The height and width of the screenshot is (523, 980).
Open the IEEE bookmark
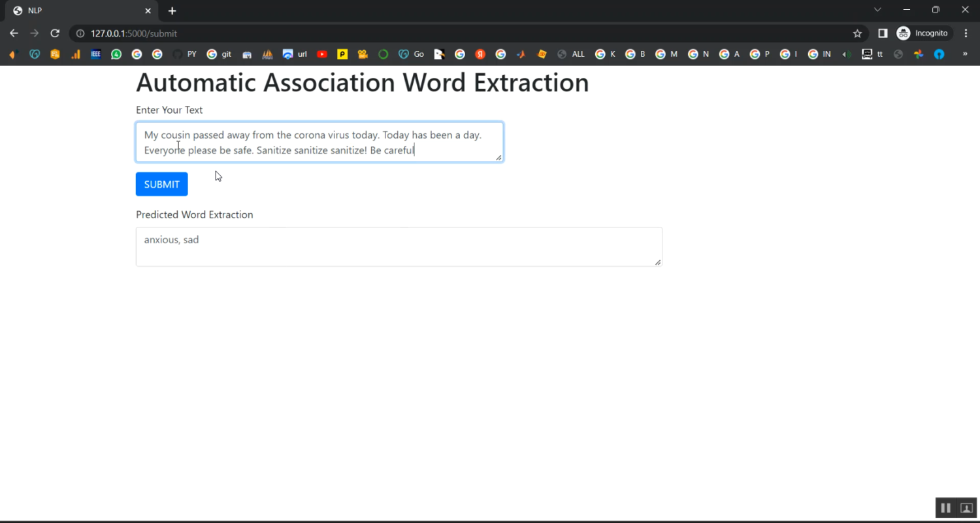(96, 54)
